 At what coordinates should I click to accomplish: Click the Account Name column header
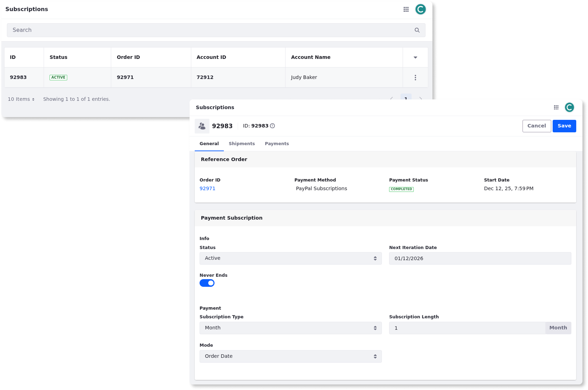click(344, 57)
